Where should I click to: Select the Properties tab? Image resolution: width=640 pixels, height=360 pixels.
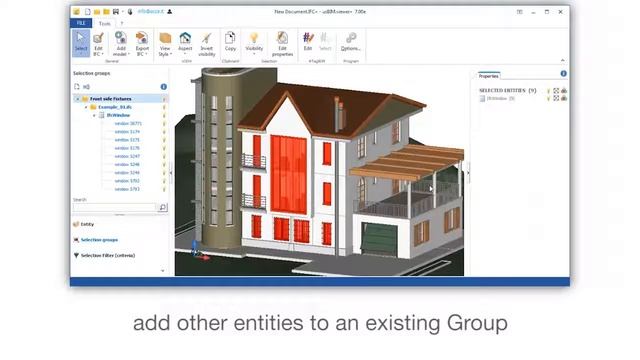tap(489, 76)
